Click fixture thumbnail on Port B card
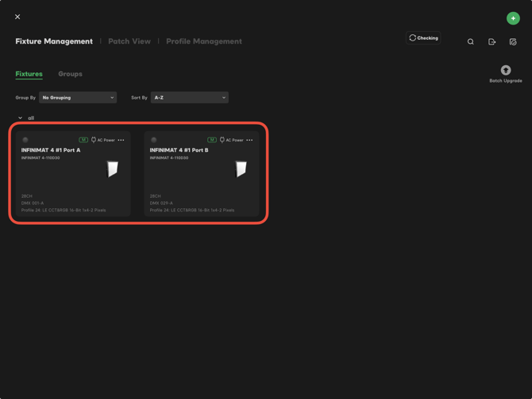 (x=241, y=169)
